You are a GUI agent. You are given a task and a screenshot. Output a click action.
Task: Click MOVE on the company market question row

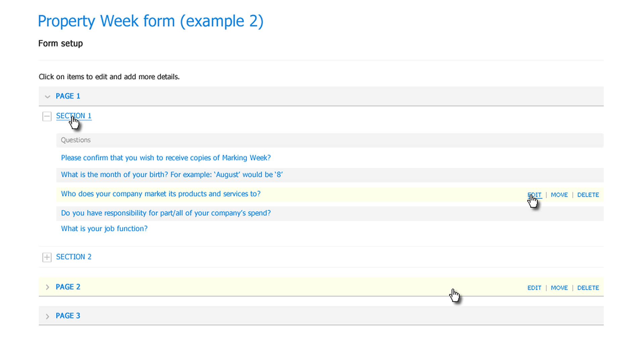559,195
